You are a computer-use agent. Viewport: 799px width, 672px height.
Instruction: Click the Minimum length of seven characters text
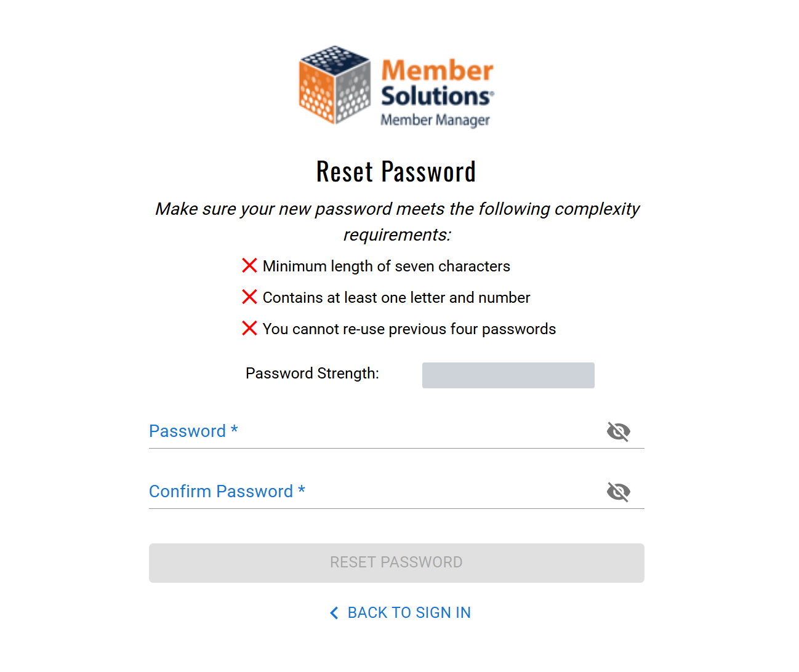click(386, 266)
